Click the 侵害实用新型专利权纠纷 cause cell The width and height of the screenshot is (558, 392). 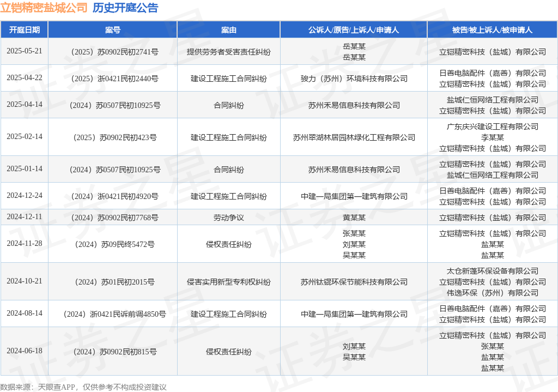(228, 282)
